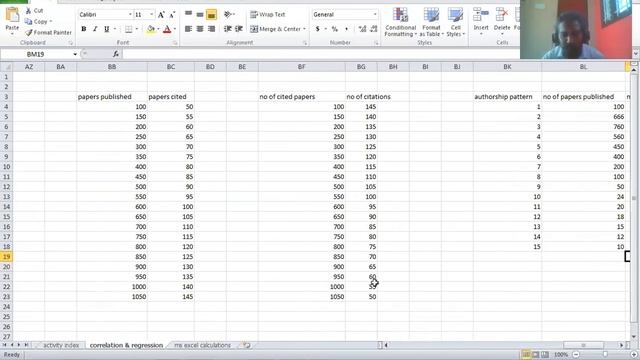Viewport: 640px width, 360px height.
Task: Align text left
Action: 188,29
